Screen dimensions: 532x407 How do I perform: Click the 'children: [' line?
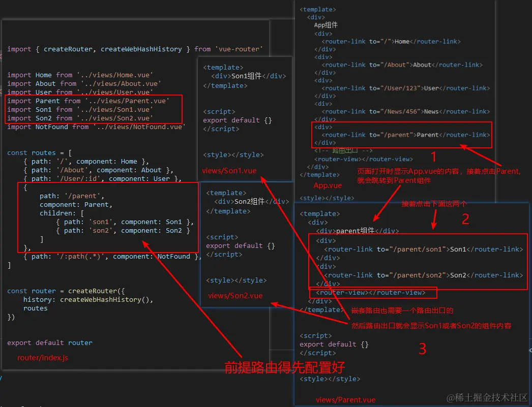click(x=62, y=213)
